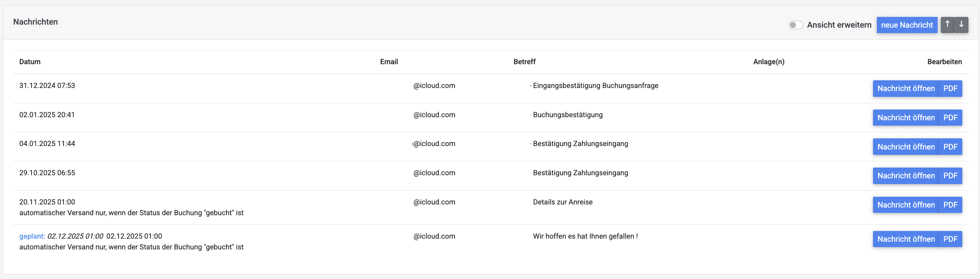
Task: Open the Eingangsbestätigung Buchungsanfrage message
Action: click(x=906, y=88)
